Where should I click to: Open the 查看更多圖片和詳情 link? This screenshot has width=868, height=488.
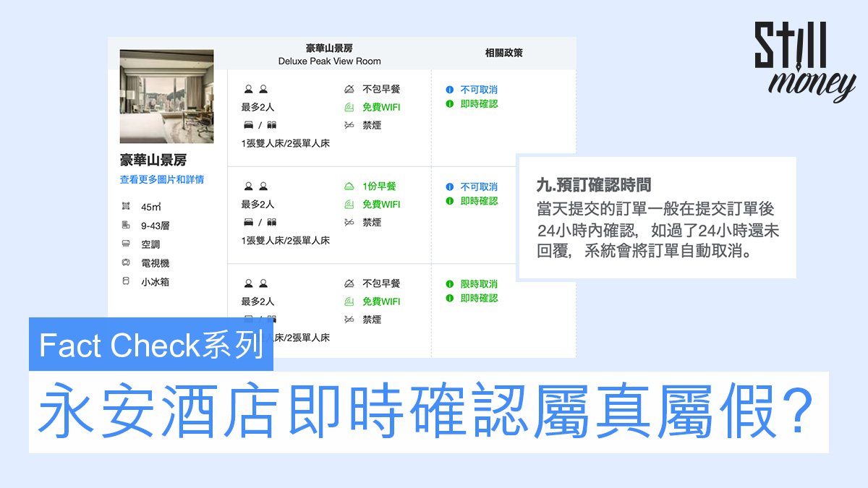pos(162,179)
